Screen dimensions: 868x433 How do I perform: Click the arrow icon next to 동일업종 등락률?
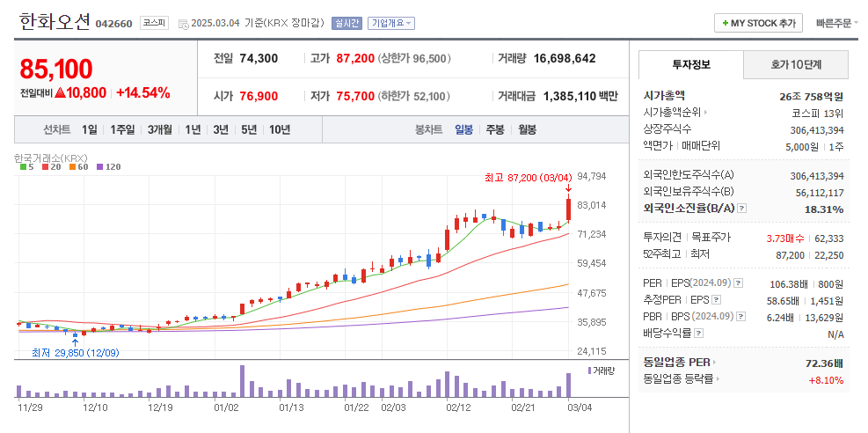tap(719, 380)
